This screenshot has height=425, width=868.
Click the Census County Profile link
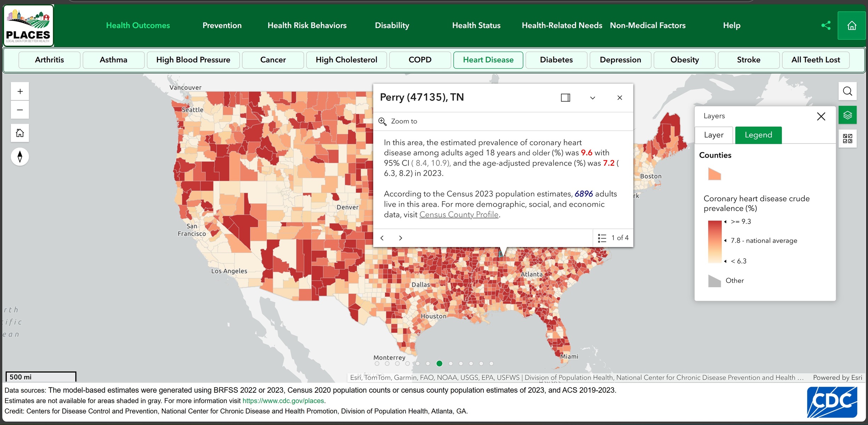459,215
